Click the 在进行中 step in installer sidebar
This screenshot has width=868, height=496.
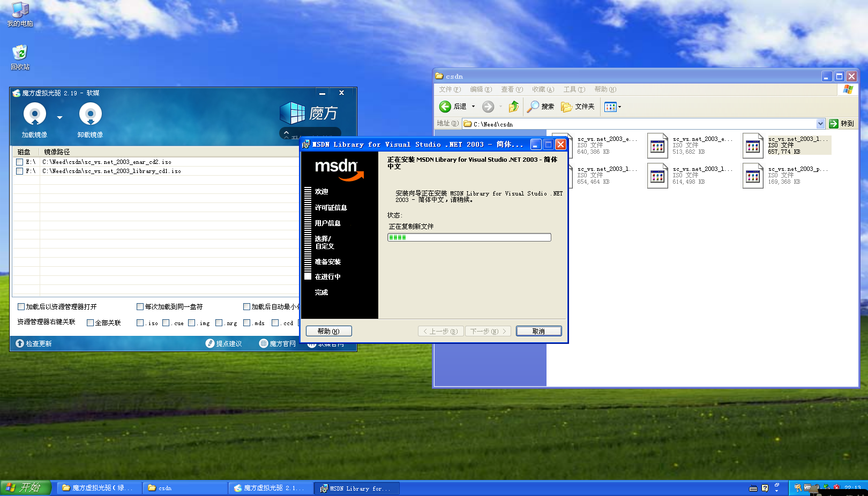click(327, 276)
